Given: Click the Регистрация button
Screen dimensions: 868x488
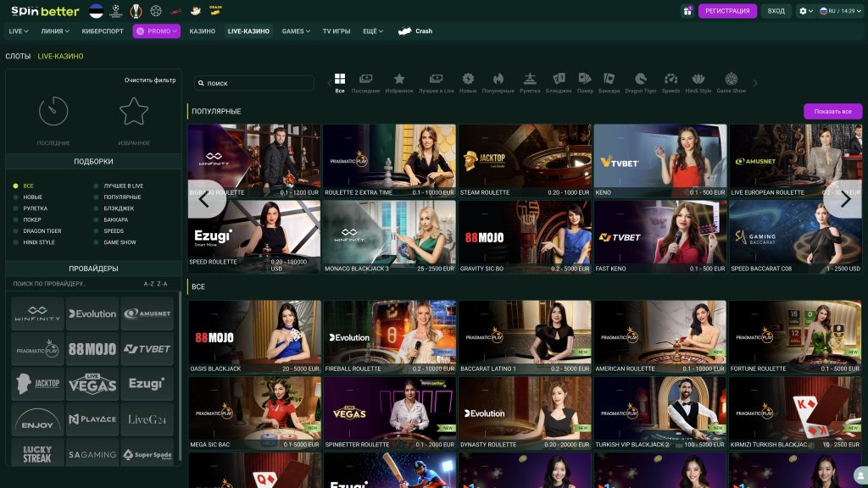Looking at the screenshot, I should (x=727, y=11).
